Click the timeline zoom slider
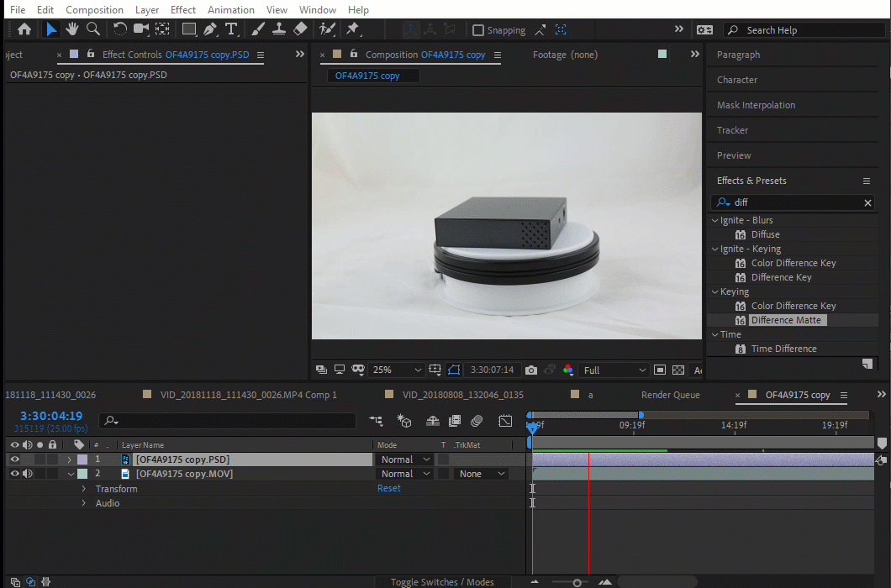 click(577, 582)
